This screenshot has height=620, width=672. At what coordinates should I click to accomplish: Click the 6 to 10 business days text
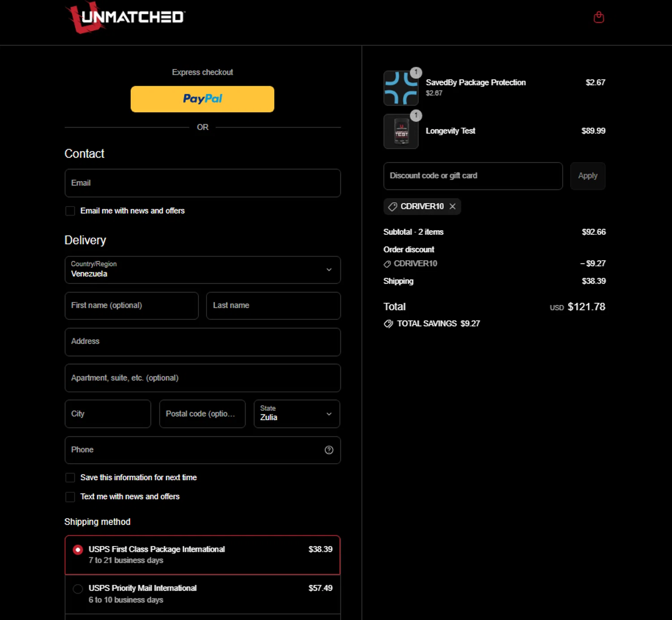[x=126, y=600]
